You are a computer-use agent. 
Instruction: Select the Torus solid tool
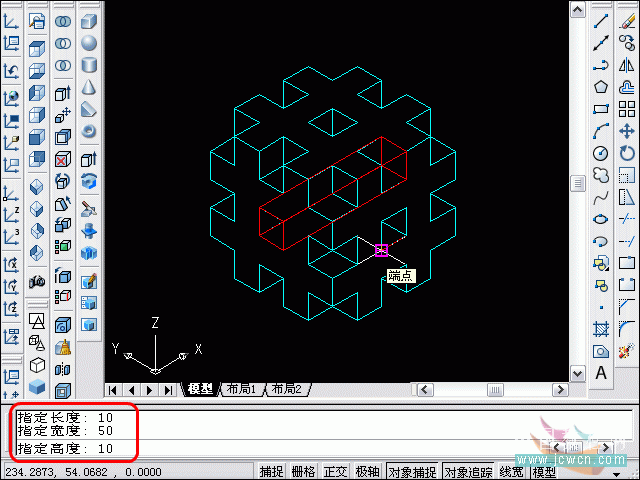(89, 131)
